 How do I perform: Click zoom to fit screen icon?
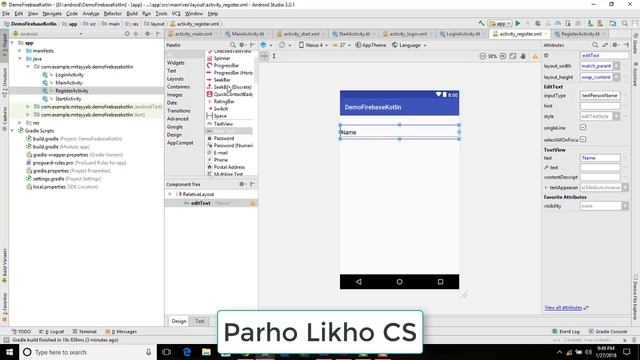tap(513, 56)
